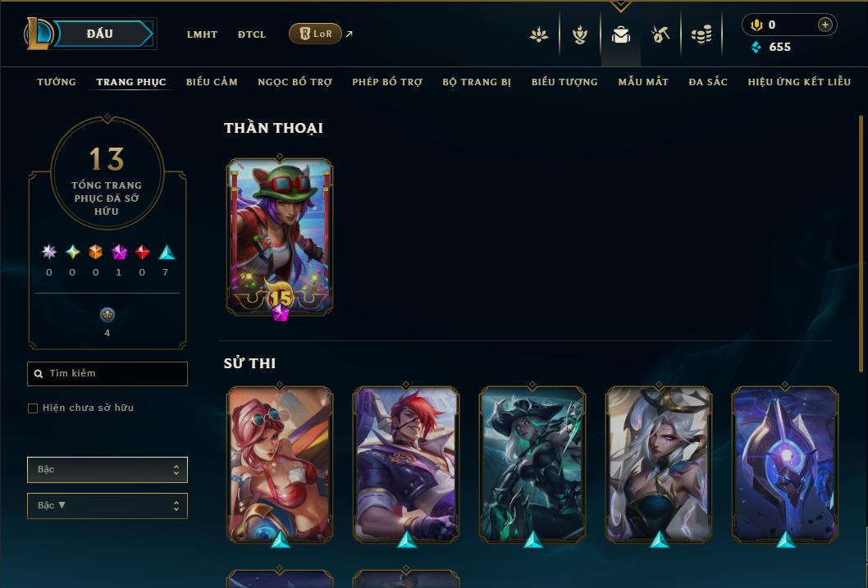Open the Collection backpack icon
The image size is (868, 588).
pyautogui.click(x=620, y=34)
